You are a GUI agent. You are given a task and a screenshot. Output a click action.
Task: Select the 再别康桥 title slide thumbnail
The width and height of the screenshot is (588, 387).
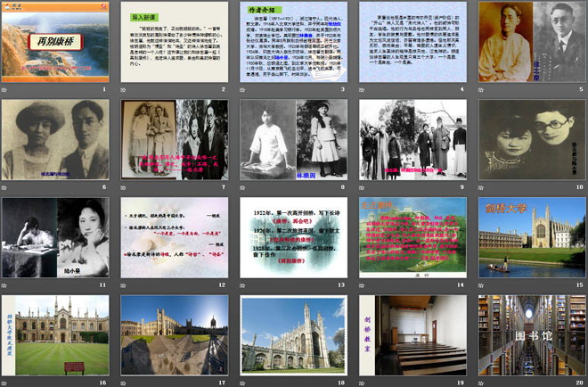pos(54,42)
